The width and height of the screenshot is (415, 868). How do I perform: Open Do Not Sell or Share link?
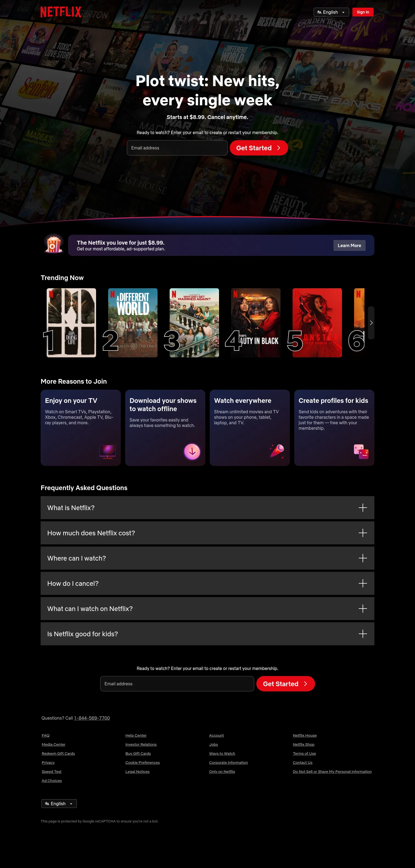[332, 772]
